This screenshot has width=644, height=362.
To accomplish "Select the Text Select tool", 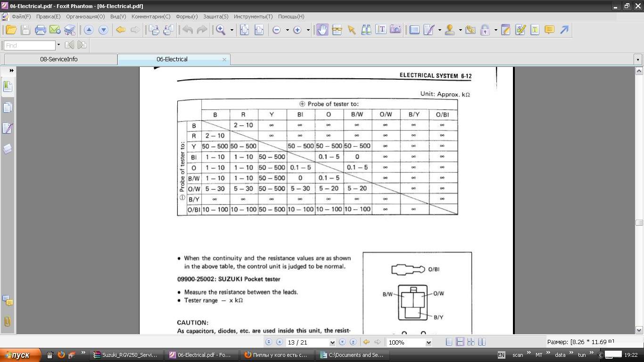I will point(381,30).
